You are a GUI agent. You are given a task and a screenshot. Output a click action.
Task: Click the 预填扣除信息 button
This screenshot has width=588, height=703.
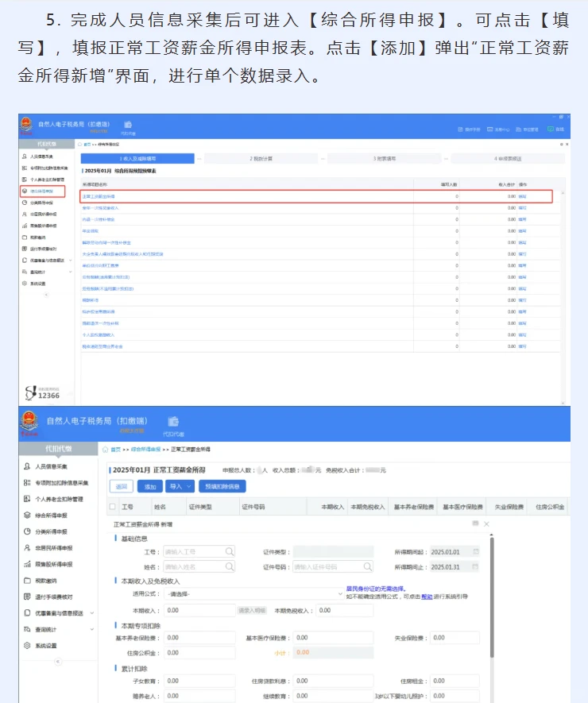click(x=222, y=486)
